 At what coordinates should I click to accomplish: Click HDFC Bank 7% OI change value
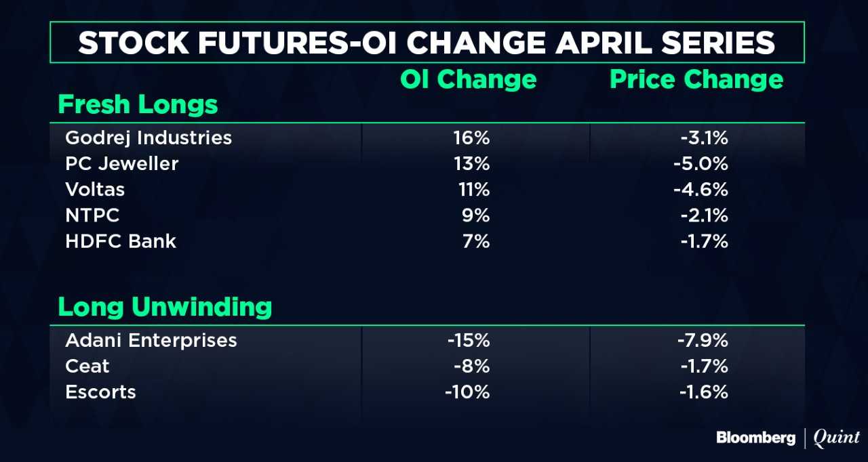[475, 241]
